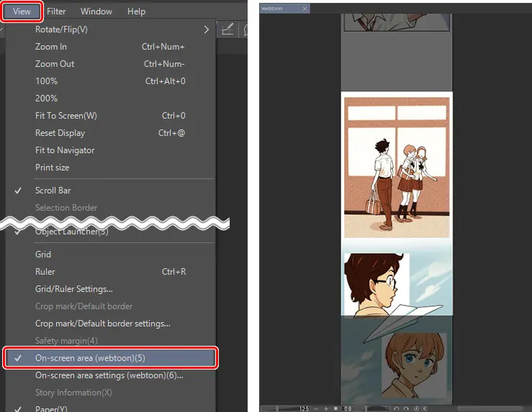This screenshot has height=412, width=532.
Task: Open the Filter menu
Action: (x=56, y=12)
